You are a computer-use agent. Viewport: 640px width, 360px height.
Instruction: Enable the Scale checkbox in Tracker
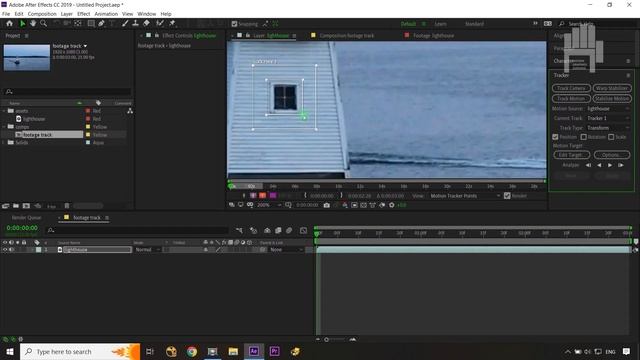pos(611,137)
